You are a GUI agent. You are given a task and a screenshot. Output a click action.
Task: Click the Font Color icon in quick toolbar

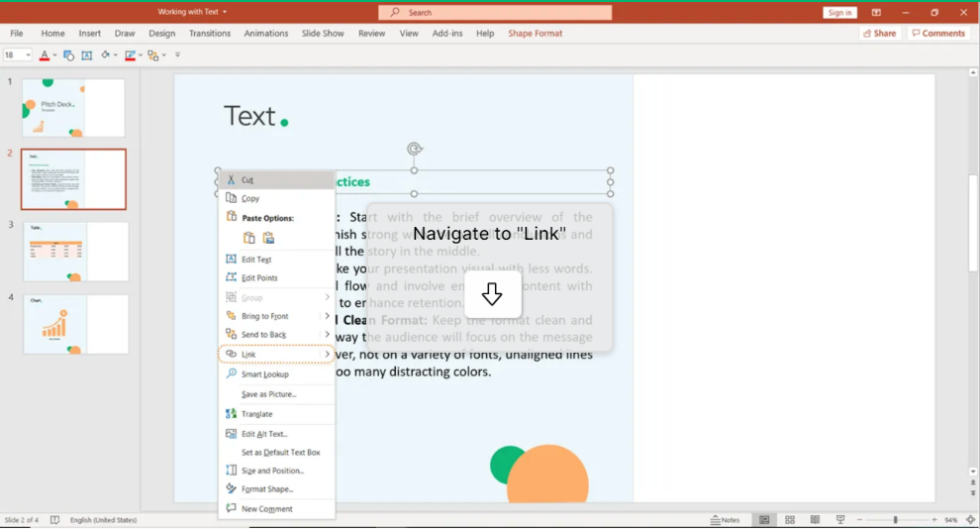tap(45, 55)
